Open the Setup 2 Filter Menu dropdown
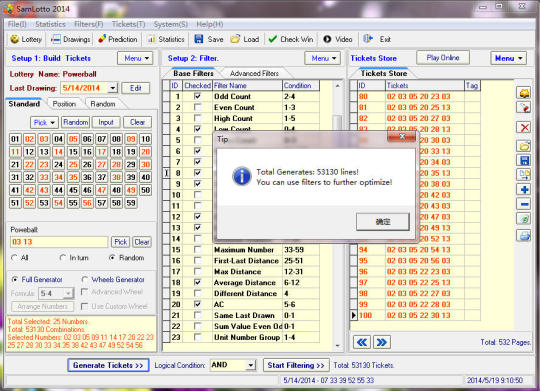Screen dimensions: 540x391 tap(323, 58)
